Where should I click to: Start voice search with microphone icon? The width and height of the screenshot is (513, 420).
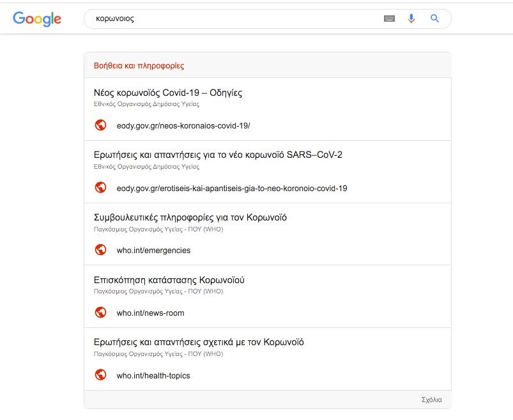pyautogui.click(x=411, y=19)
